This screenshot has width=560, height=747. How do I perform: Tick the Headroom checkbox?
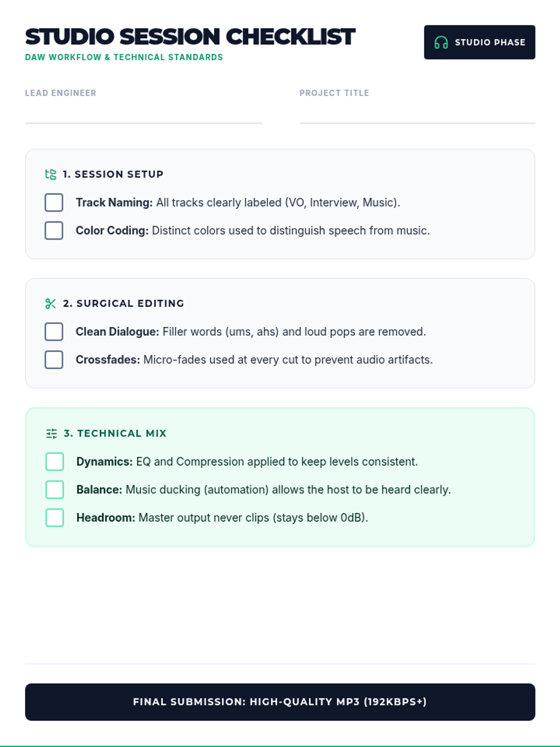(55, 518)
